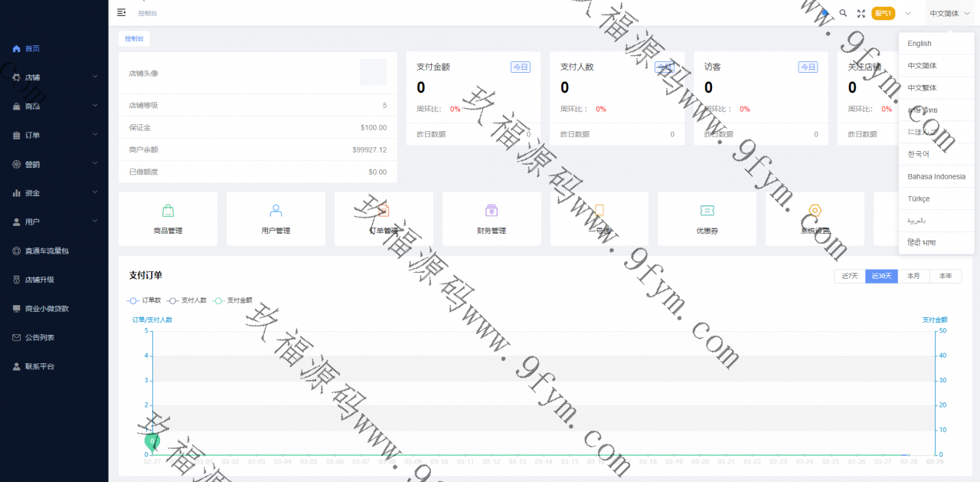The image size is (980, 482).
Task: Enter fullscreen using the expand icon
Action: (x=861, y=13)
